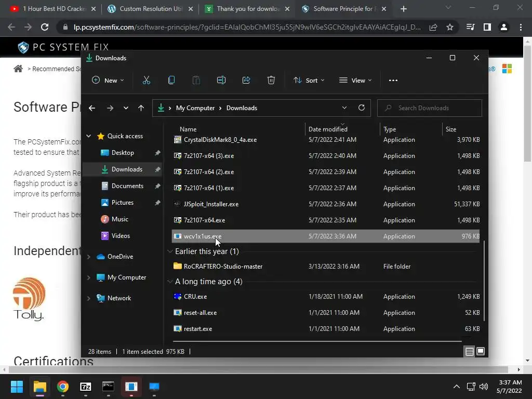532x399 pixels.
Task: Click Chrome share page icon
Action: [433, 27]
